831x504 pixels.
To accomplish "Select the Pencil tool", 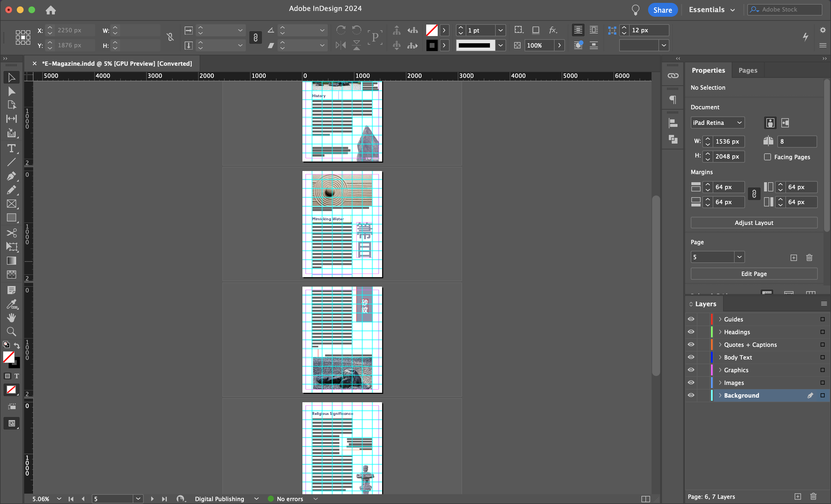I will tap(12, 190).
